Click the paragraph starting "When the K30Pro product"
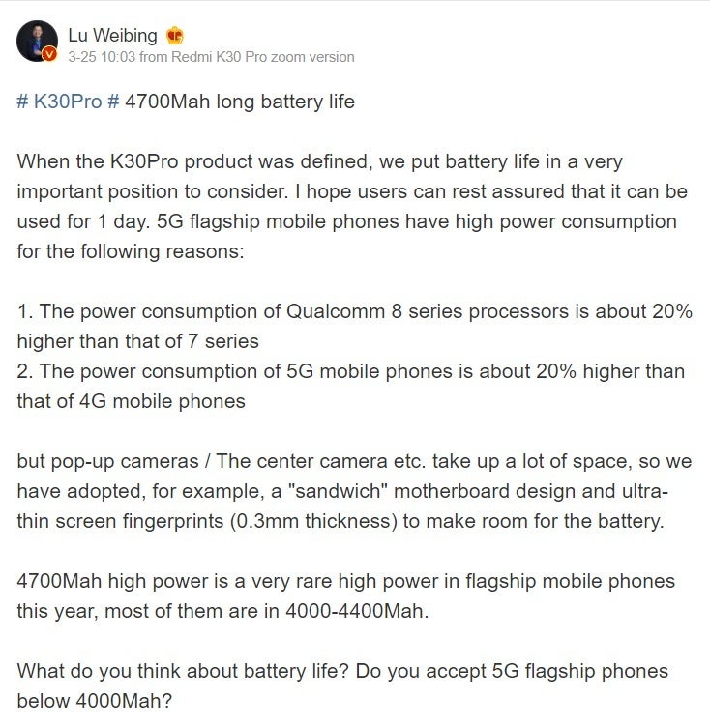This screenshot has height=728, width=710. pyautogui.click(x=352, y=207)
